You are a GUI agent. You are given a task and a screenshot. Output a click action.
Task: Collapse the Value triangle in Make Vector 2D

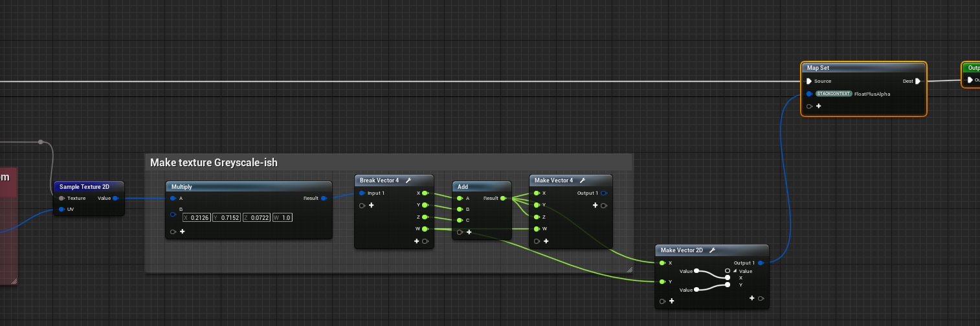tap(735, 271)
